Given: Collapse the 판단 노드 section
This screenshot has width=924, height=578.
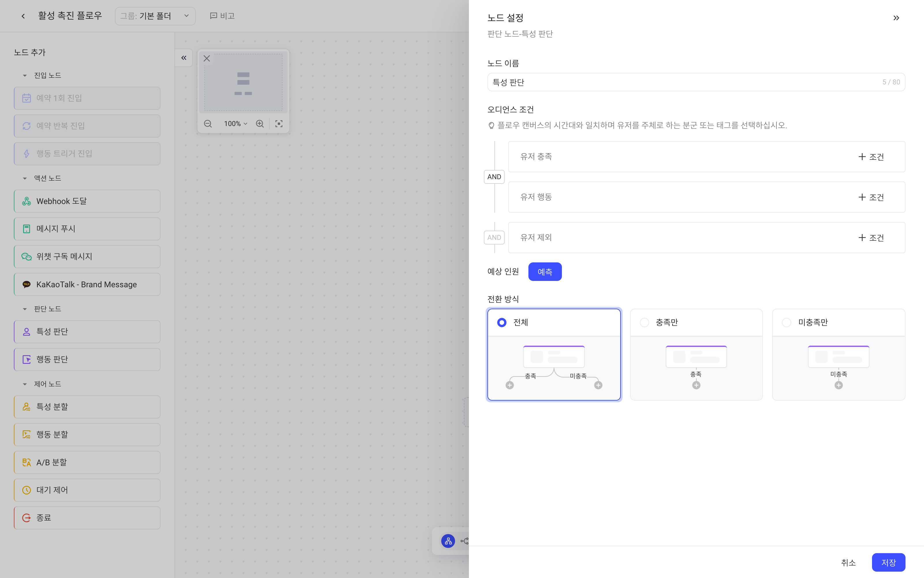Looking at the screenshot, I should (25, 309).
